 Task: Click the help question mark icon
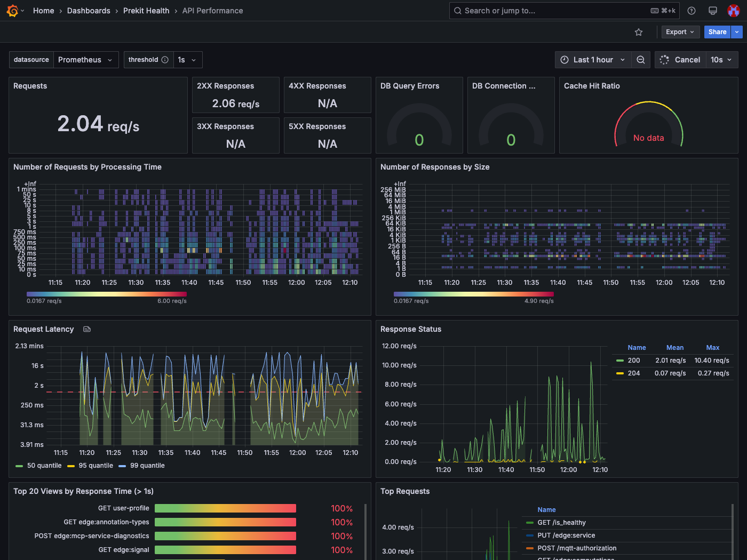692,11
